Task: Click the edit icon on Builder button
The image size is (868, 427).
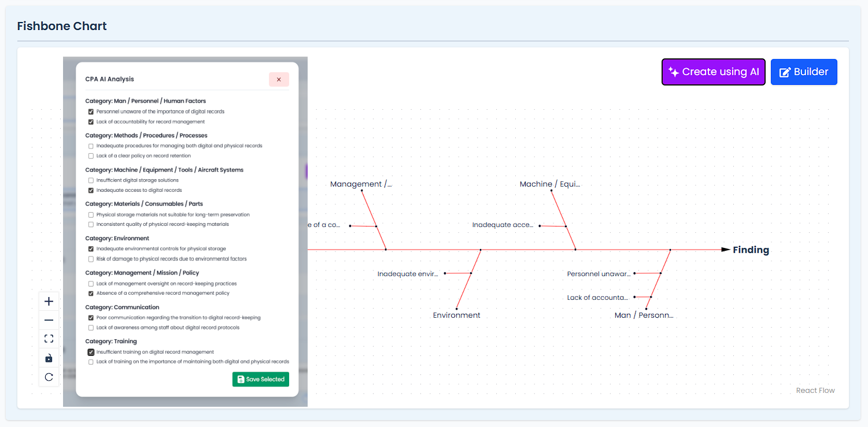Action: point(785,72)
